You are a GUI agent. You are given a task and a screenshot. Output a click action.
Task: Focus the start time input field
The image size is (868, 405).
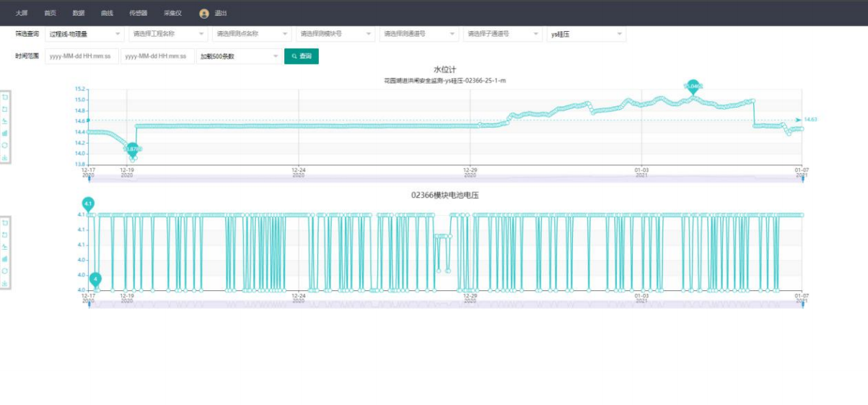(x=82, y=56)
